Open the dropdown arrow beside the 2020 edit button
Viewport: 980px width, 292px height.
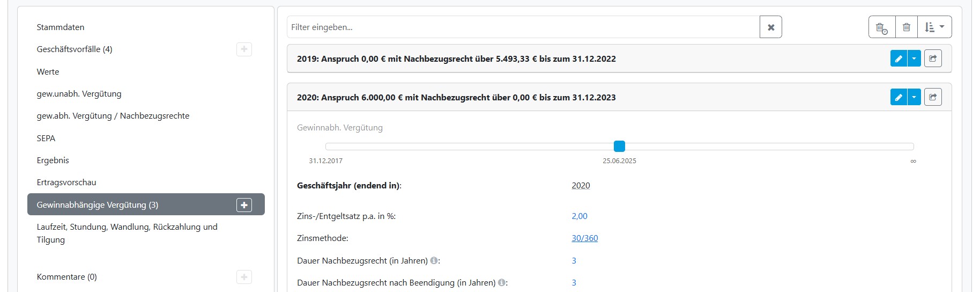point(914,97)
